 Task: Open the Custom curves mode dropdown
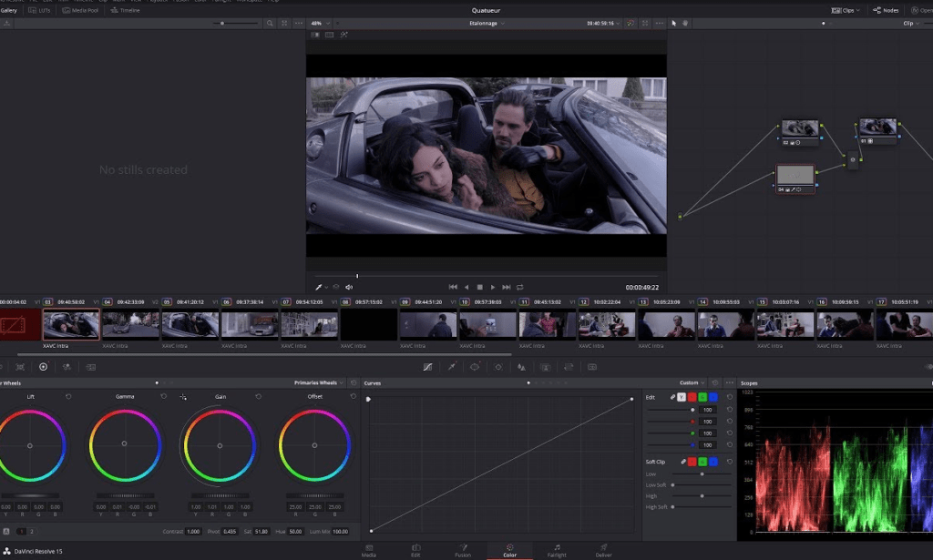(x=702, y=383)
